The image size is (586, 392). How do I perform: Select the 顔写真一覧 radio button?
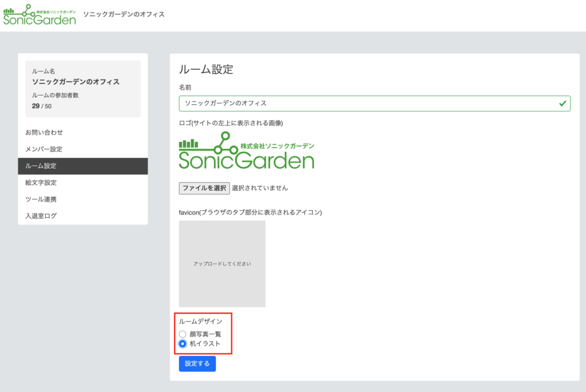pyautogui.click(x=183, y=334)
